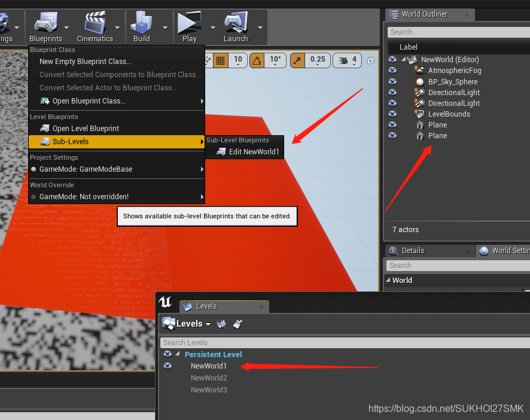Switch to Levels tab
This screenshot has width=530, height=420.
(224, 306)
